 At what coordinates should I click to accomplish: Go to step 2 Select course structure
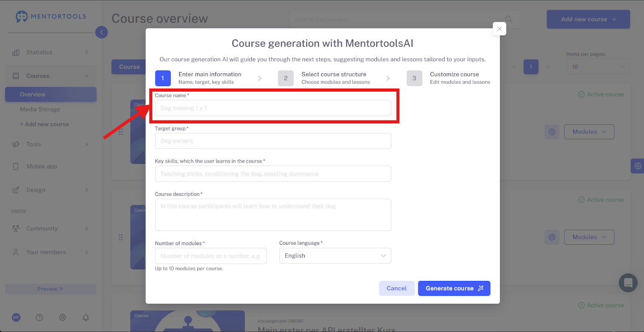324,78
